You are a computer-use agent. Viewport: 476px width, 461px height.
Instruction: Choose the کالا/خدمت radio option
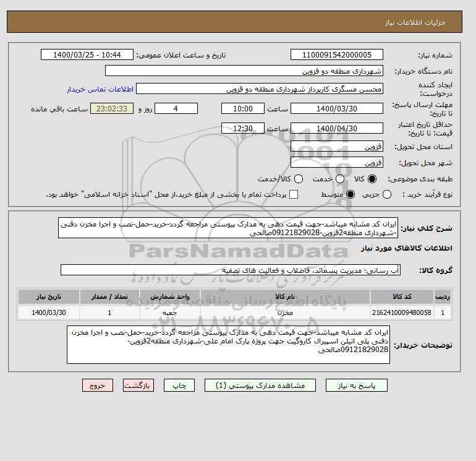coord(299,179)
